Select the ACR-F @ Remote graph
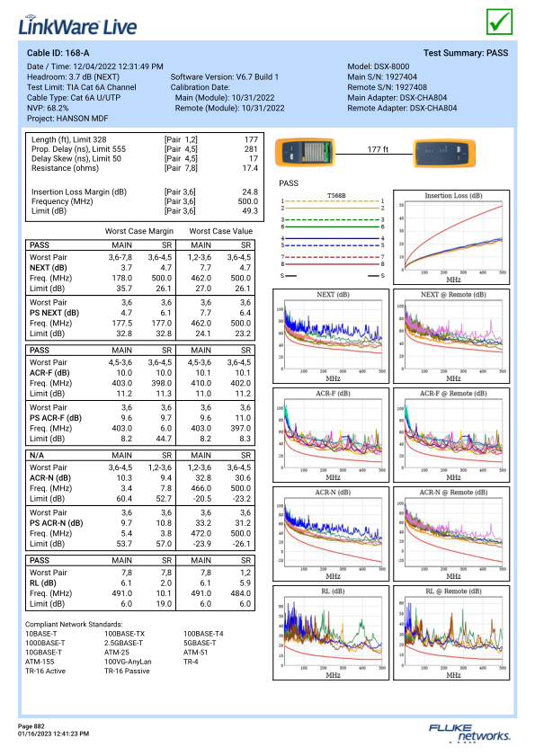The height and width of the screenshot is (756, 535). (x=451, y=435)
